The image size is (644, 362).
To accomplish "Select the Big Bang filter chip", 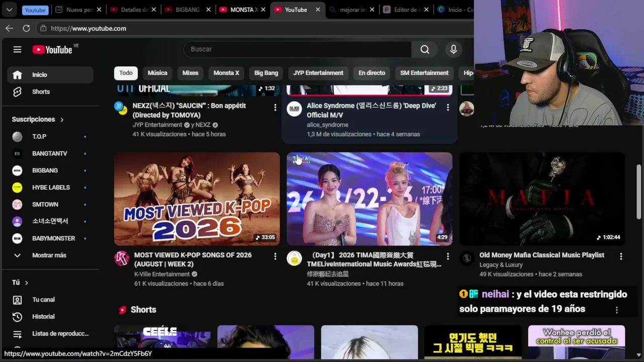I will [266, 73].
